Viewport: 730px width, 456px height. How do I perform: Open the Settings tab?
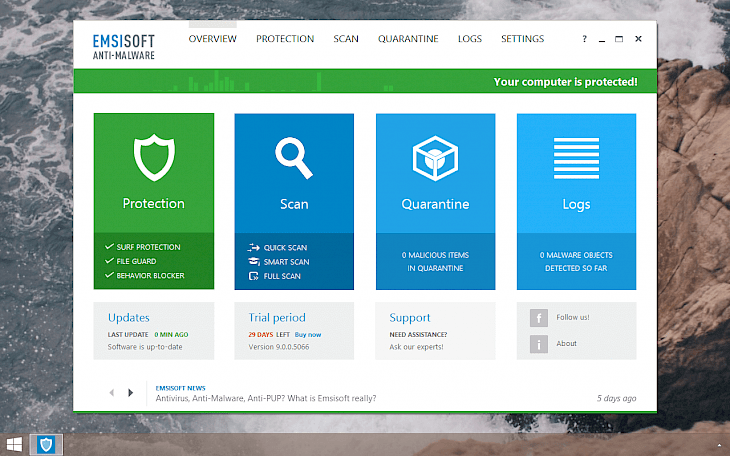522,39
